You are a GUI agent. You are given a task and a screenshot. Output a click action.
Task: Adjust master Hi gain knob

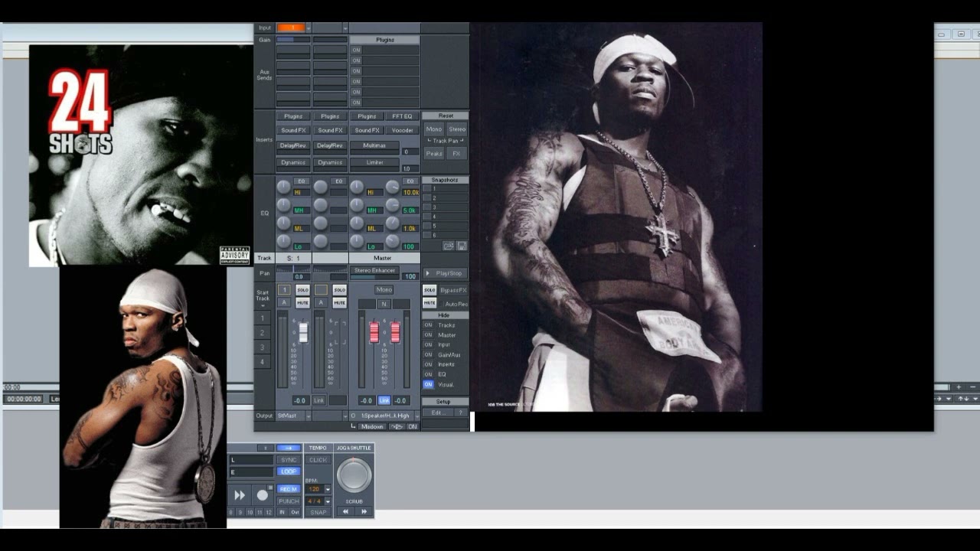[357, 186]
